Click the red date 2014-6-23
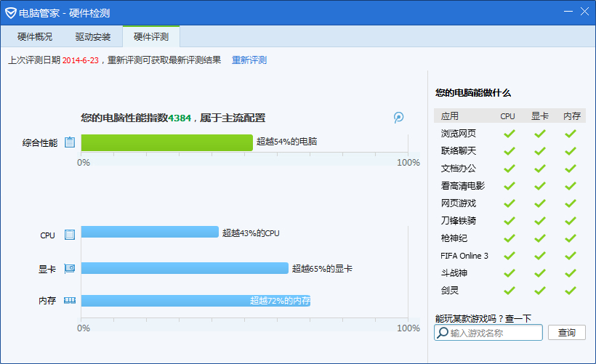This screenshot has width=596, height=364. [81, 60]
